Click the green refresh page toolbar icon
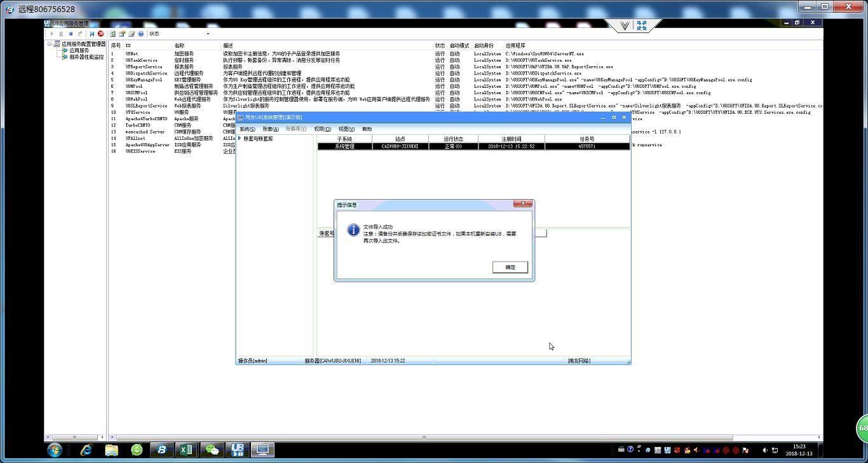Screen dimensions: 868x463 coord(112,34)
